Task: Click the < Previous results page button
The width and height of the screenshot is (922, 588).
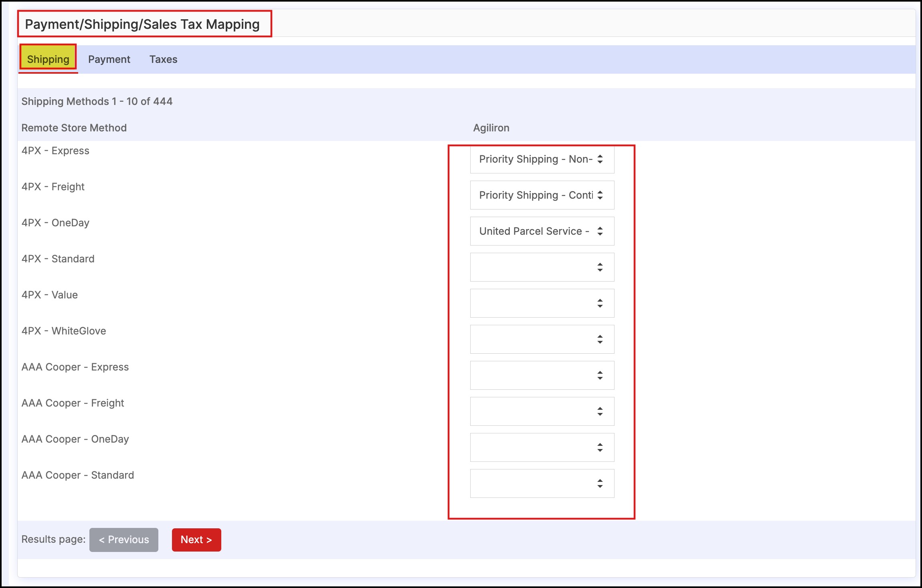Action: click(124, 540)
